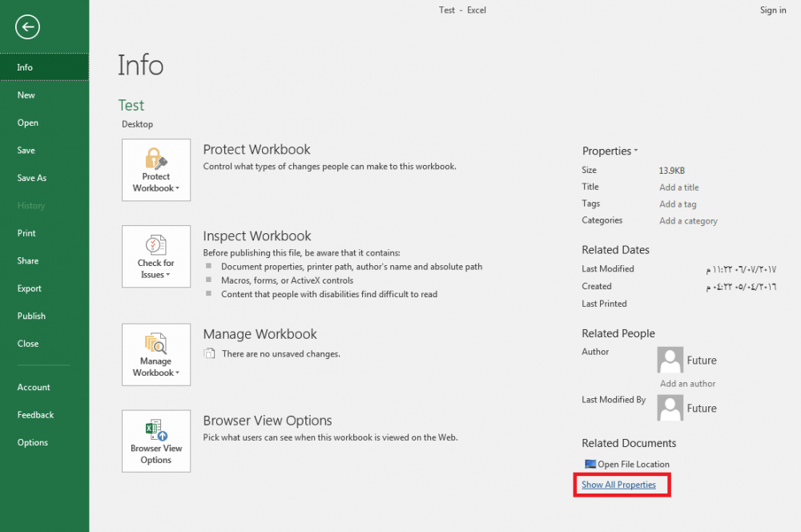Click the small document icon by unsaved changes
Viewport: 801px width, 532px height.
[209, 353]
